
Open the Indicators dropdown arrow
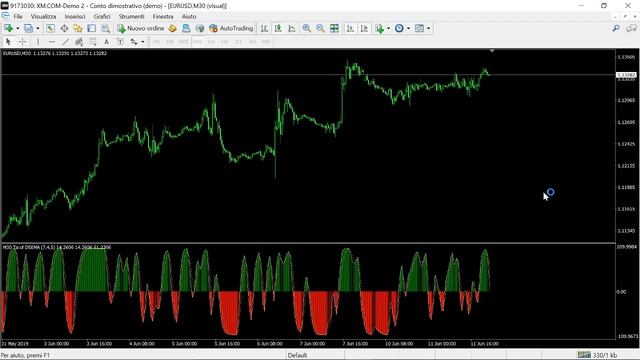click(388, 28)
